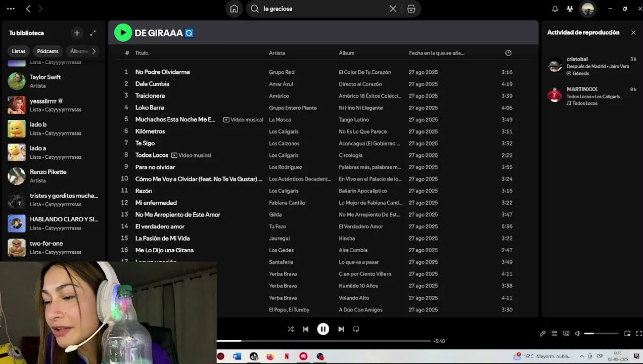
Task: Select the song Para no olvidar
Action: point(155,167)
